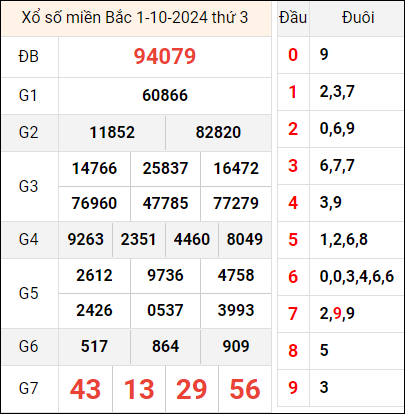Screen dimensions: 405x414
Task: Click the ĐB row label
Action: tap(29, 57)
